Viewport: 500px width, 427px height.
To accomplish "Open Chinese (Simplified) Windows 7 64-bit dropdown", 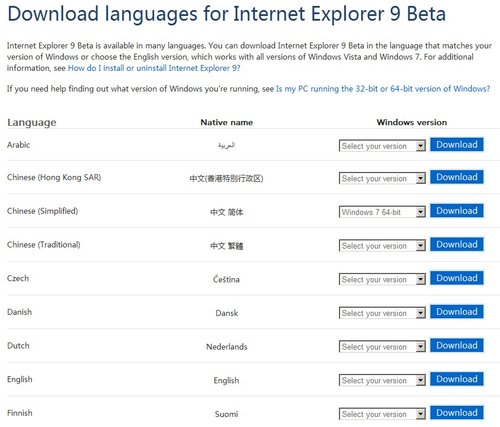I will (x=382, y=212).
